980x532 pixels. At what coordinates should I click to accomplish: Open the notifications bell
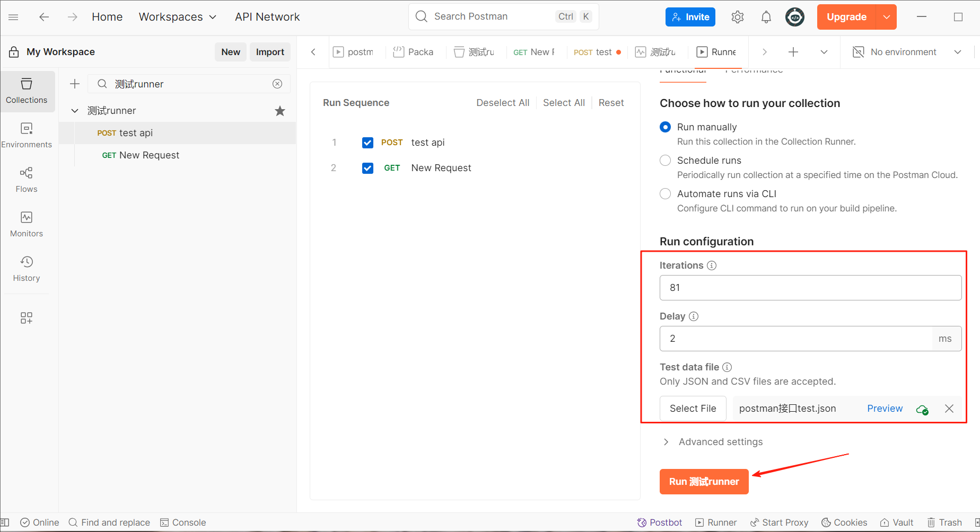point(766,17)
